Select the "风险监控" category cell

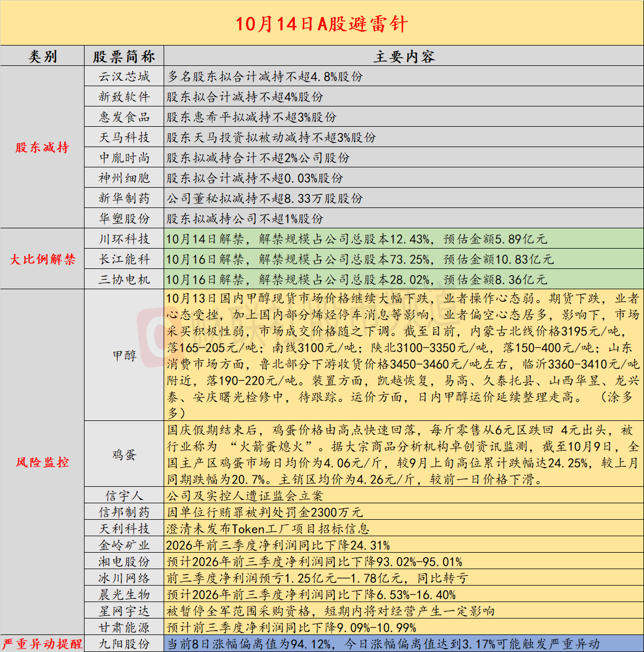[x=42, y=462]
